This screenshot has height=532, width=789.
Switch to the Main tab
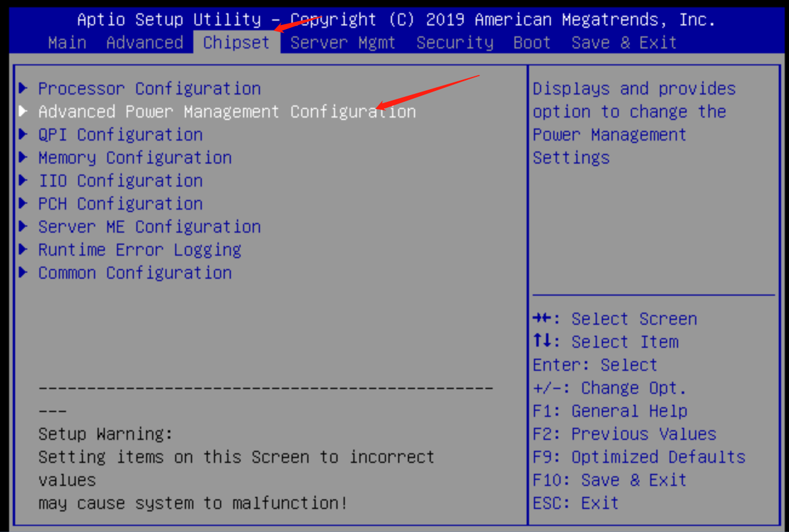click(x=67, y=43)
